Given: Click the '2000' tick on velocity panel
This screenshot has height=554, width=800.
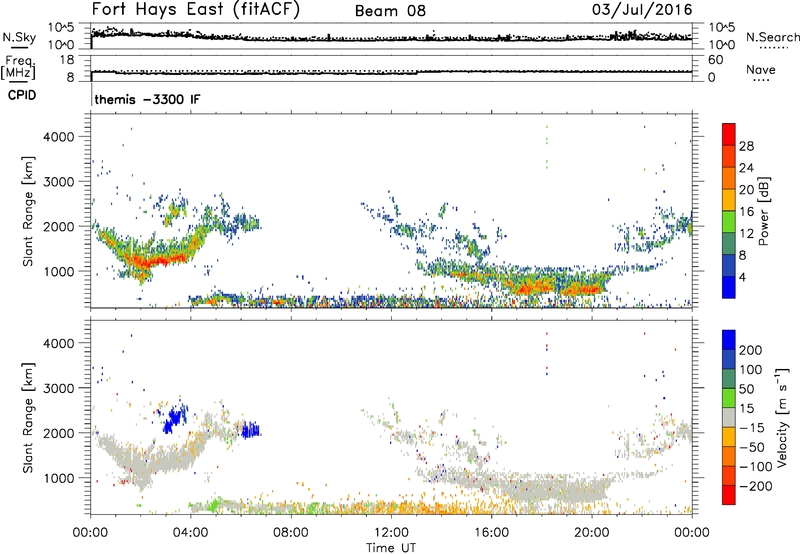Looking at the screenshot, I should coord(59,433).
